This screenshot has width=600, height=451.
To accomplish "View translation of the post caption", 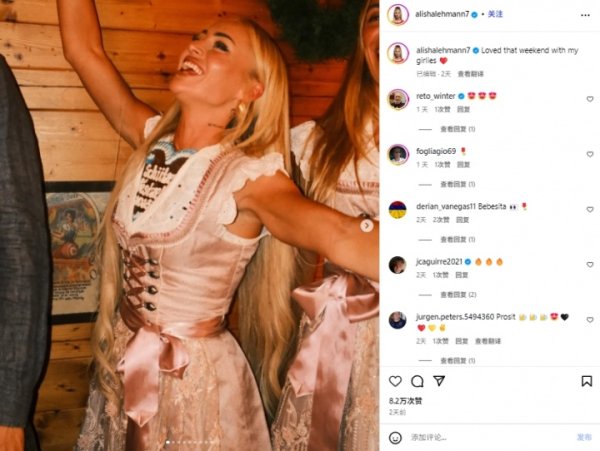I will [471, 74].
